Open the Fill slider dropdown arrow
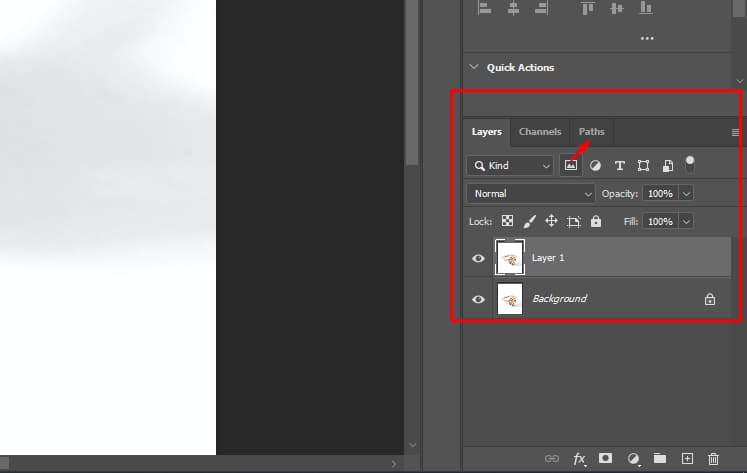This screenshot has height=473, width=747. (686, 221)
